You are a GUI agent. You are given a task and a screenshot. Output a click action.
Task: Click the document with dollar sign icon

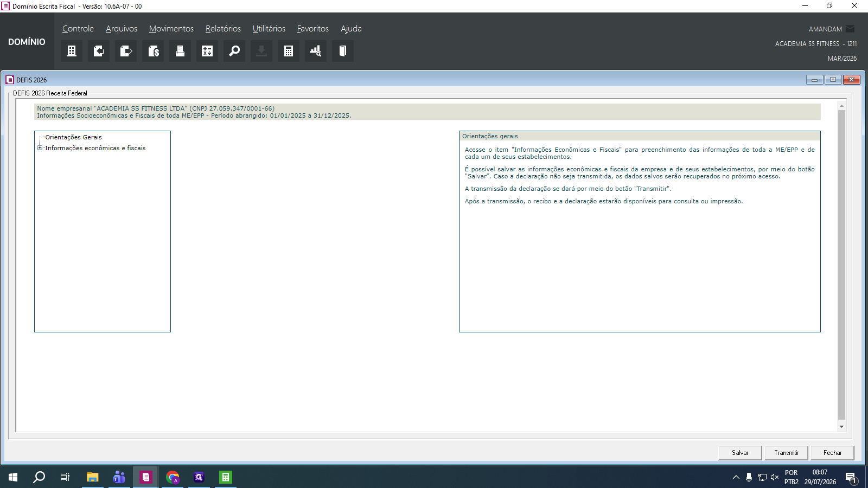tap(153, 51)
